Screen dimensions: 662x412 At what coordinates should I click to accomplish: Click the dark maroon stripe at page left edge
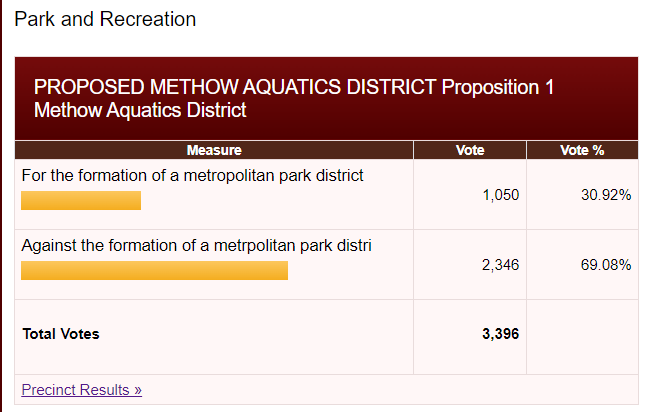coord(1,200)
